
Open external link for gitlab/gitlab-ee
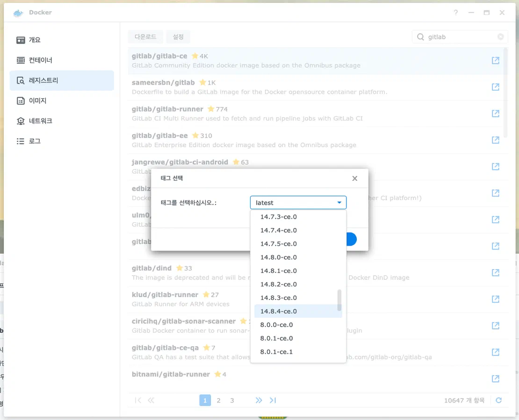495,140
